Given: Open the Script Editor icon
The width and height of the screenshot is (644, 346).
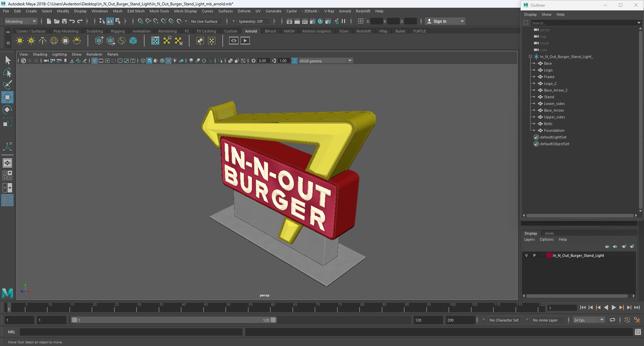Looking at the screenshot, I should [638, 332].
